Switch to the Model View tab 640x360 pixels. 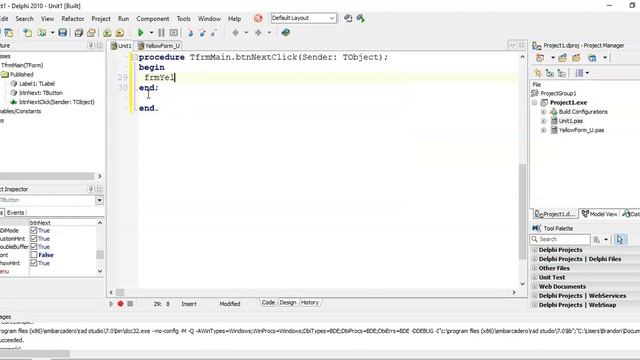[x=599, y=214]
